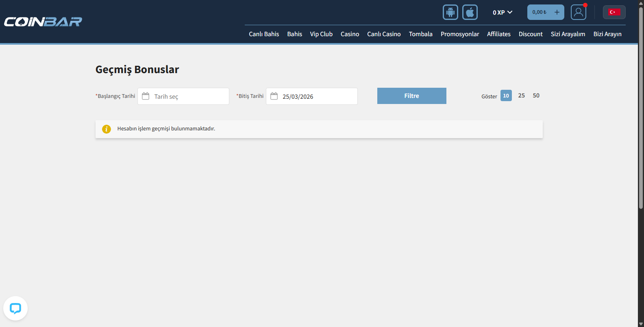Show 10 results per page
The width and height of the screenshot is (644, 327).
pos(506,96)
